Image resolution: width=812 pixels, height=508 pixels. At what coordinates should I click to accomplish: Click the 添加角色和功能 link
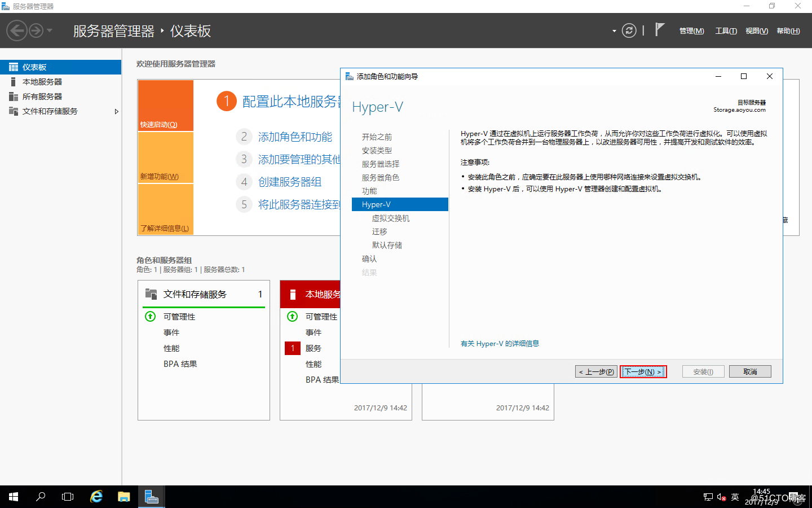[295, 137]
